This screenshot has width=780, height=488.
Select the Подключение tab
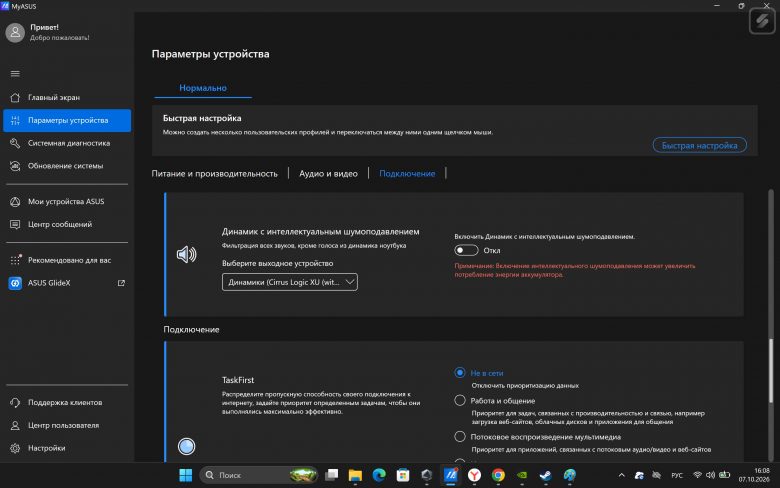(407, 174)
